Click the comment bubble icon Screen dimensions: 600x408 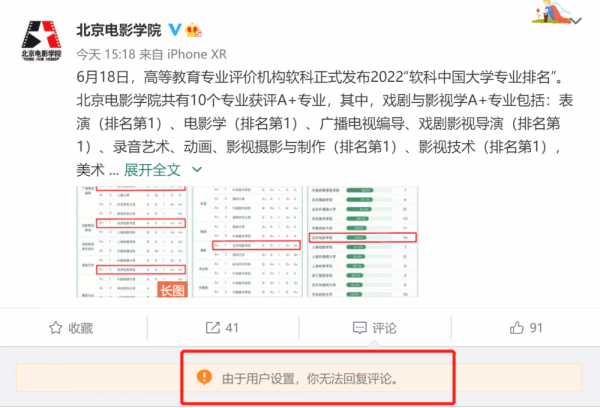click(x=360, y=328)
